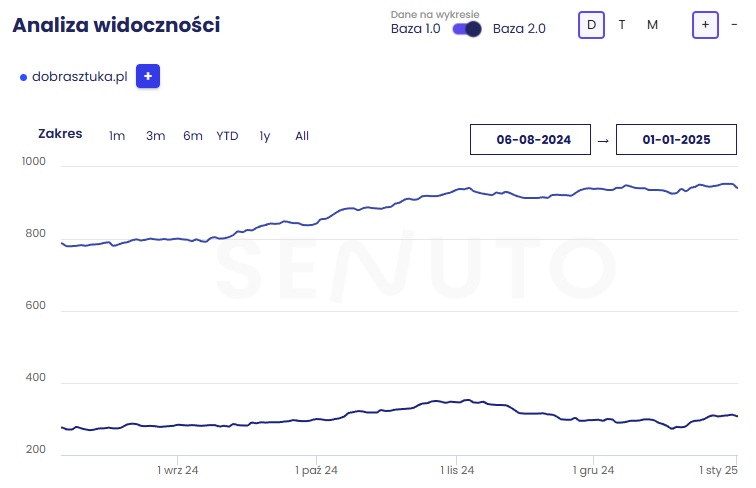756x488 pixels.
Task: Click the 600 y-axis value
Action: tap(35, 305)
